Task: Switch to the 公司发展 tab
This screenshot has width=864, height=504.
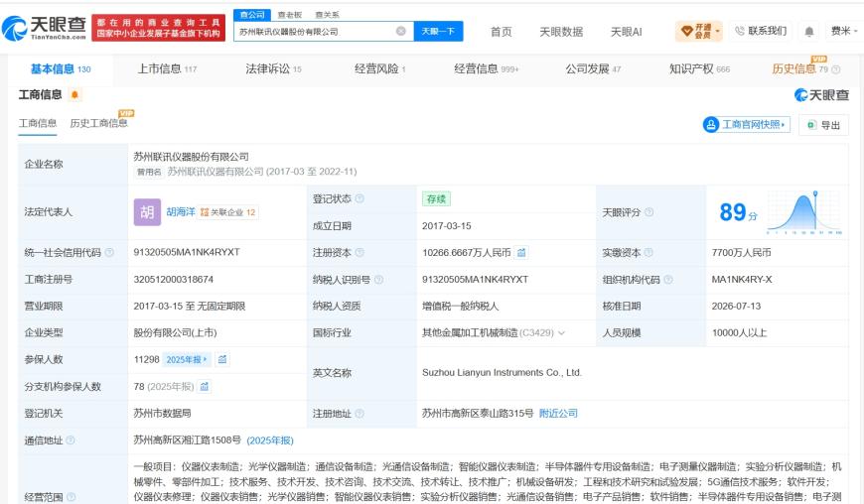Action: (593, 68)
